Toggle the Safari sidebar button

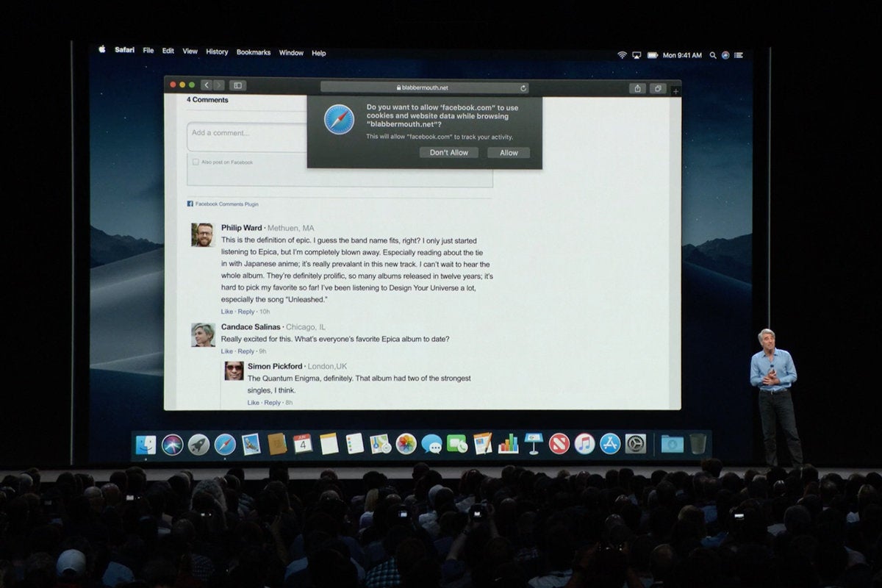pos(237,85)
